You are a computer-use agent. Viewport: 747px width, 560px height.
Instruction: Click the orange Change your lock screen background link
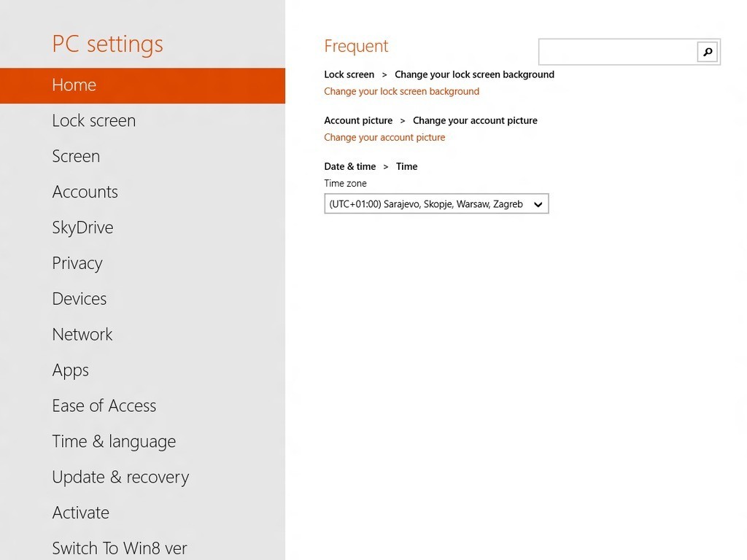pyautogui.click(x=401, y=92)
